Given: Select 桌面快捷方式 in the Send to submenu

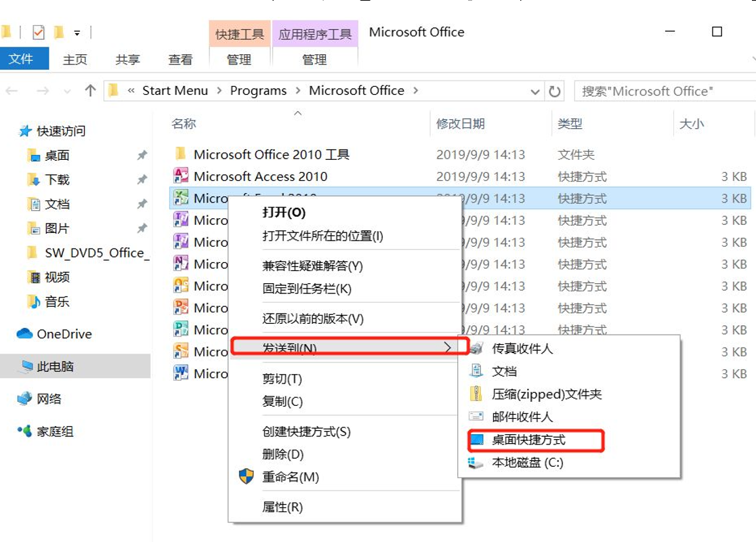Looking at the screenshot, I should (x=528, y=440).
